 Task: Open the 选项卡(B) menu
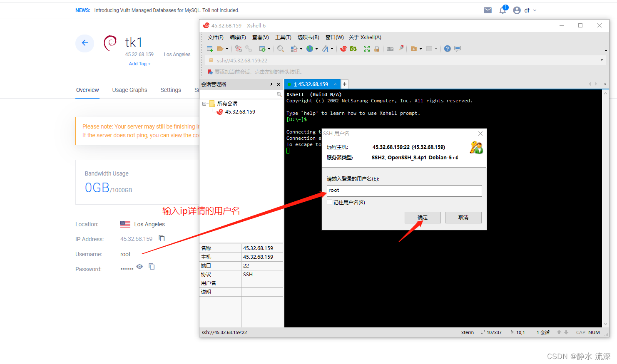[308, 37]
